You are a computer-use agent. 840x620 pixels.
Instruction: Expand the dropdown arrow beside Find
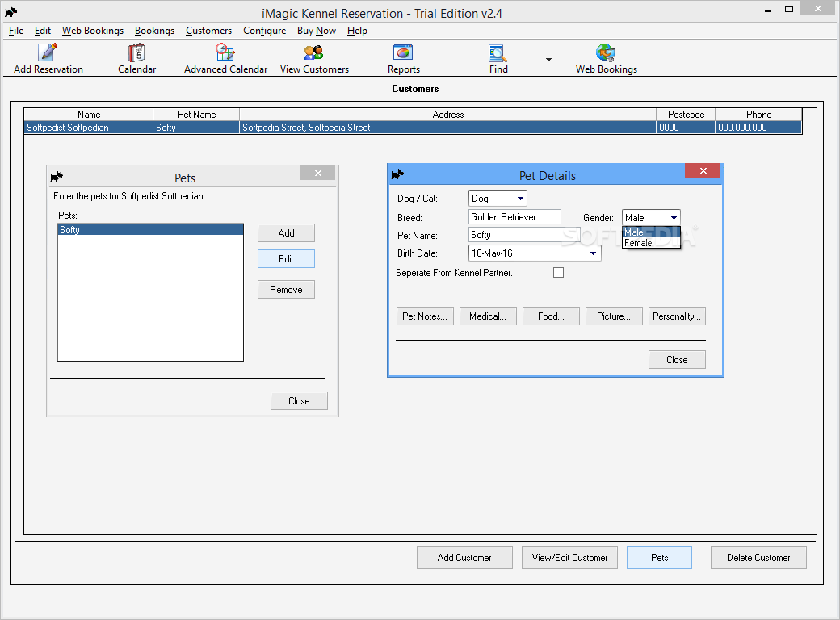coord(548,60)
